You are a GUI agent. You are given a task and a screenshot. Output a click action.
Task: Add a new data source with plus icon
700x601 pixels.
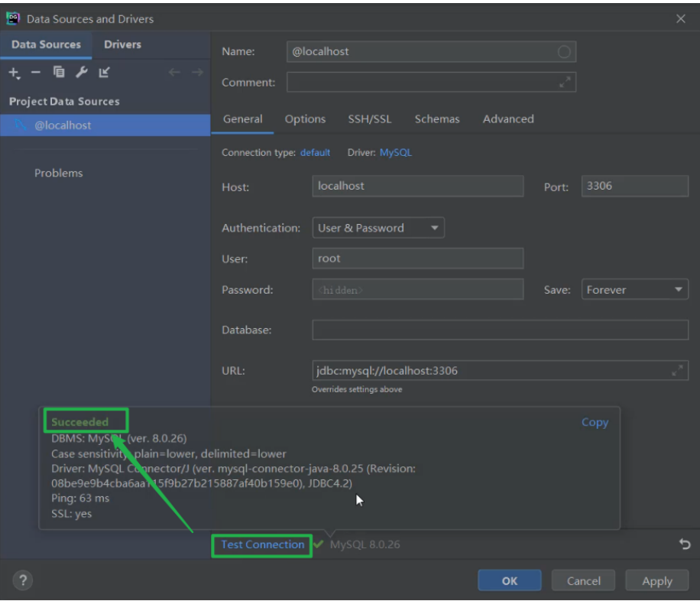15,73
